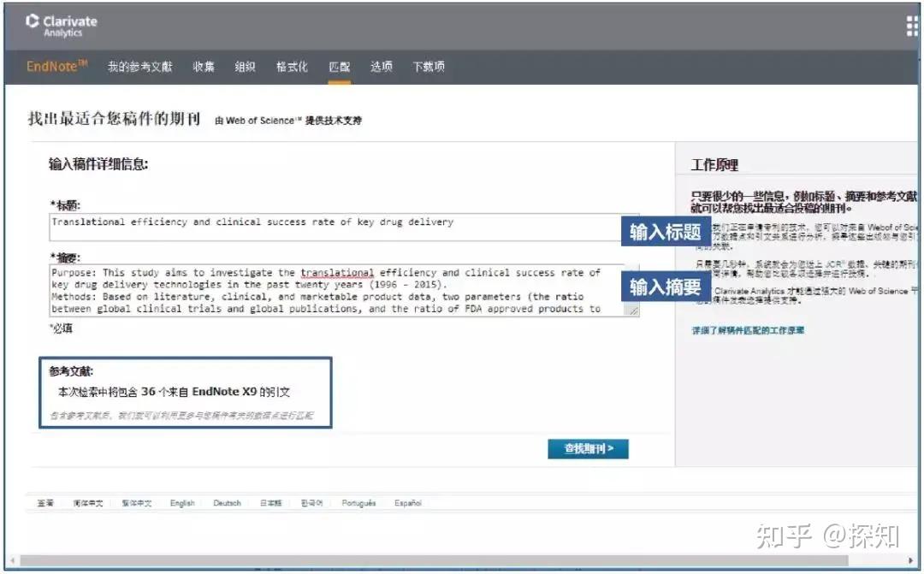Click the scrollbar right arrow
Viewport: 924px width, 574px height.
[912, 560]
